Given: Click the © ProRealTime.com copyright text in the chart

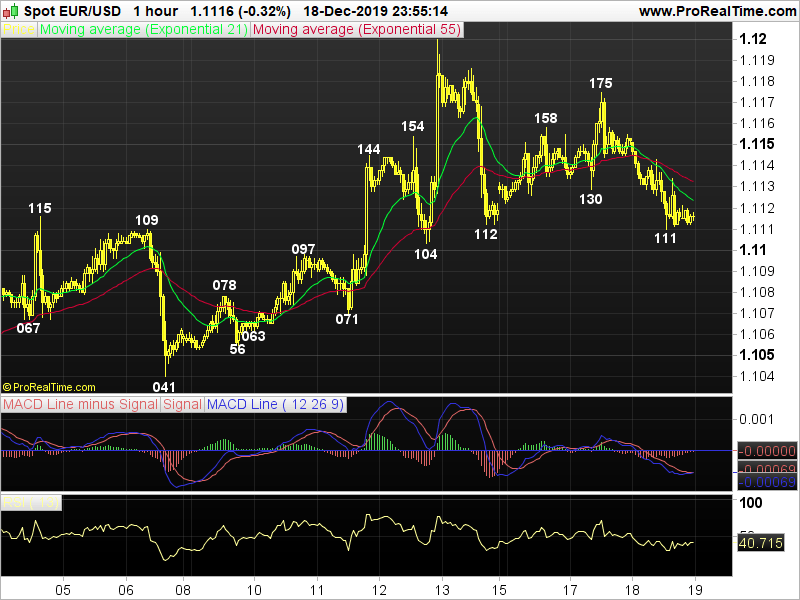Looking at the screenshot, I should pyautogui.click(x=49, y=387).
